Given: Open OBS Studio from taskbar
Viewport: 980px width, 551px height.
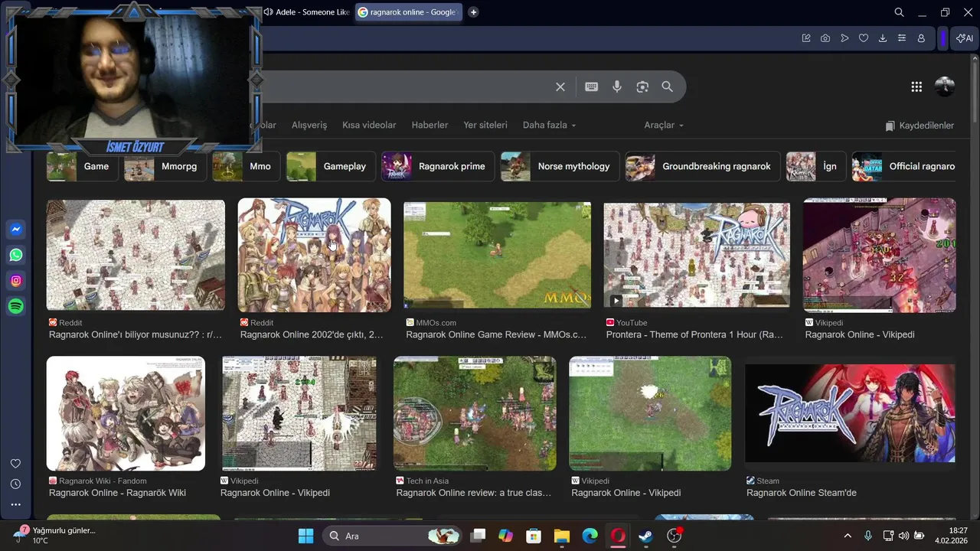Looking at the screenshot, I should click(x=674, y=536).
